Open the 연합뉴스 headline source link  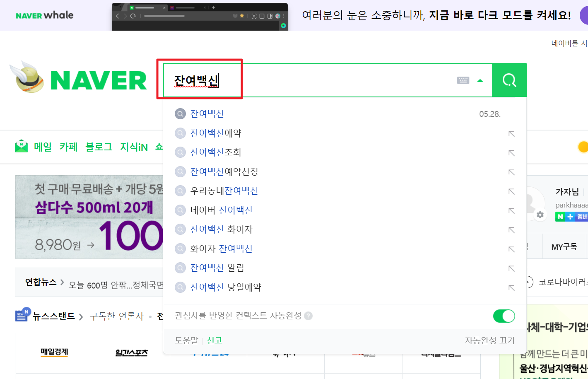pyautogui.click(x=41, y=282)
